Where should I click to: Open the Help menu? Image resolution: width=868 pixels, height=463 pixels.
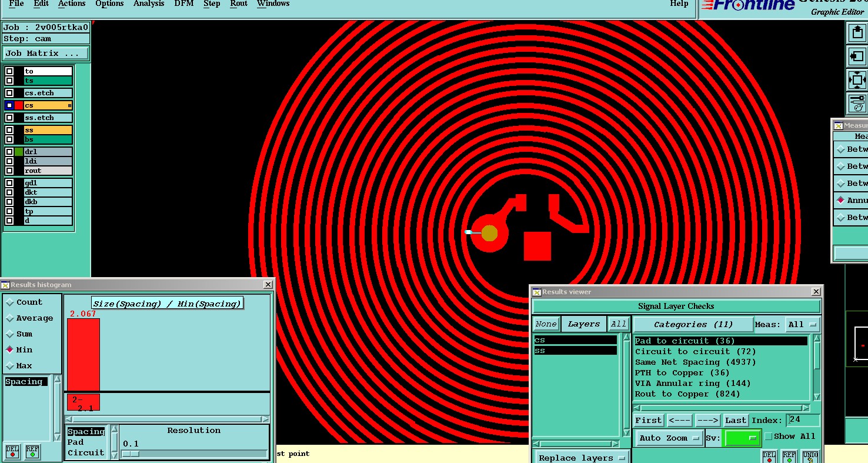[x=679, y=4]
